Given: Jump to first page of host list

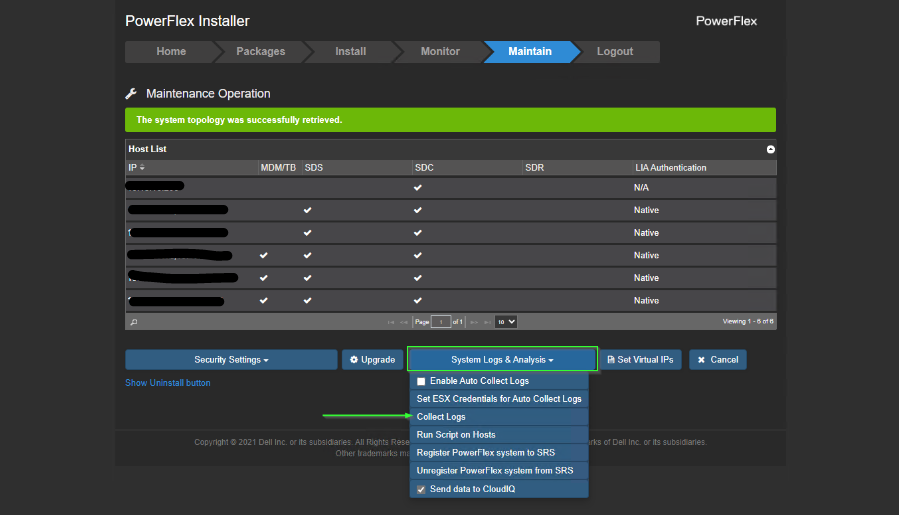Looking at the screenshot, I should tap(391, 322).
